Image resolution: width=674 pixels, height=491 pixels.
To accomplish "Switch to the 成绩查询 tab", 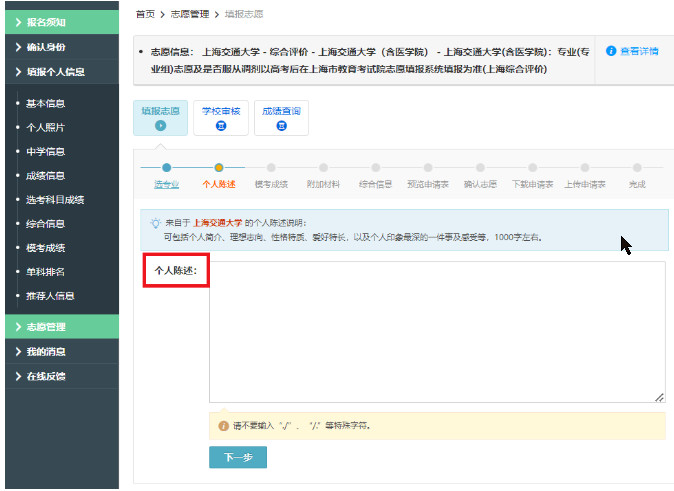I will click(x=282, y=118).
